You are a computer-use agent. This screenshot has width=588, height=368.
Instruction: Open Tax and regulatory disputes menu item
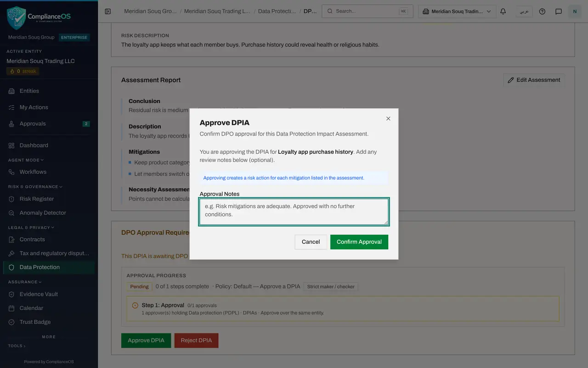49,253
